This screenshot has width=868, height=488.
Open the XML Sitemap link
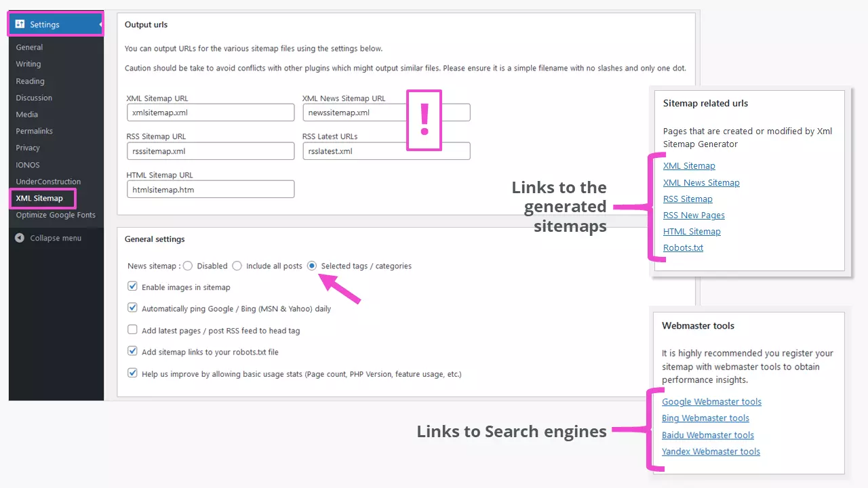689,166
